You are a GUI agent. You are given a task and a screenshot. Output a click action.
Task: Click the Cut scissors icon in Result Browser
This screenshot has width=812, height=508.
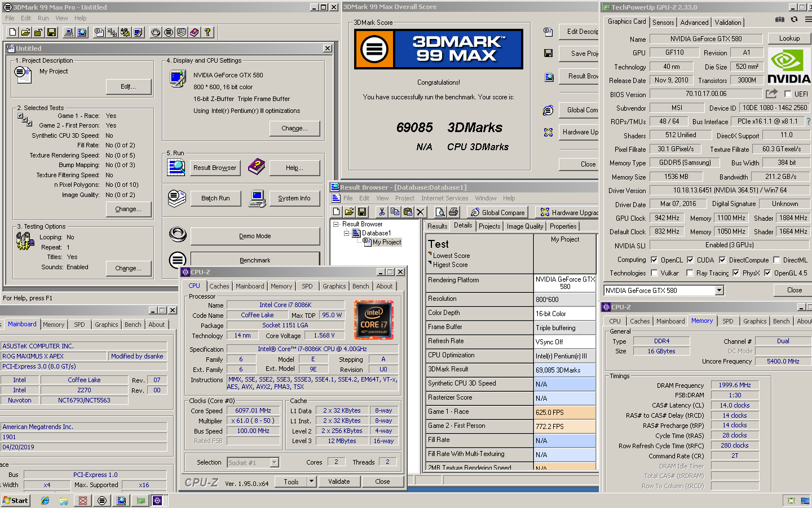click(382, 212)
